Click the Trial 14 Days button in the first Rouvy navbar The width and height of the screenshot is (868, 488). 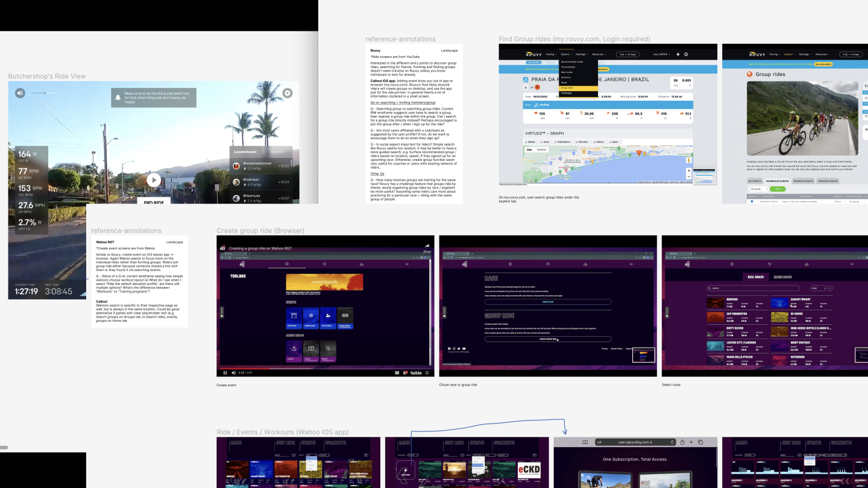click(x=627, y=54)
